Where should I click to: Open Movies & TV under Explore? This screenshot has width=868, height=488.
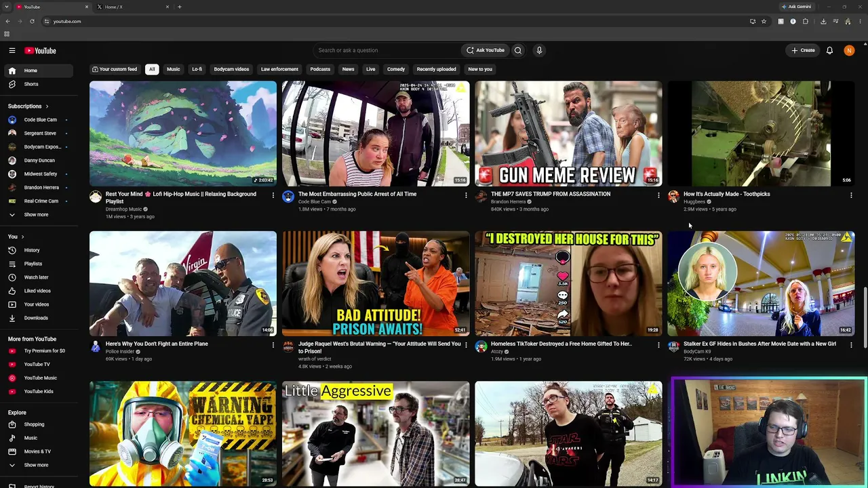pyautogui.click(x=38, y=451)
